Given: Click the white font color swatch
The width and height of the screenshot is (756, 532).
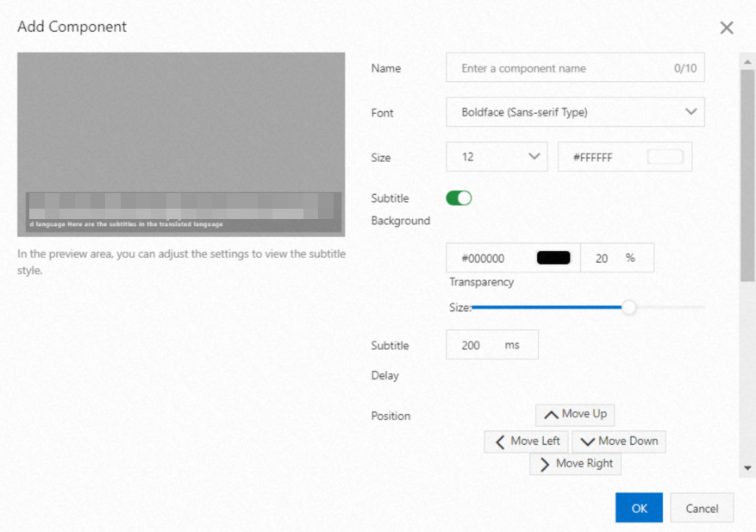Looking at the screenshot, I should (665, 157).
